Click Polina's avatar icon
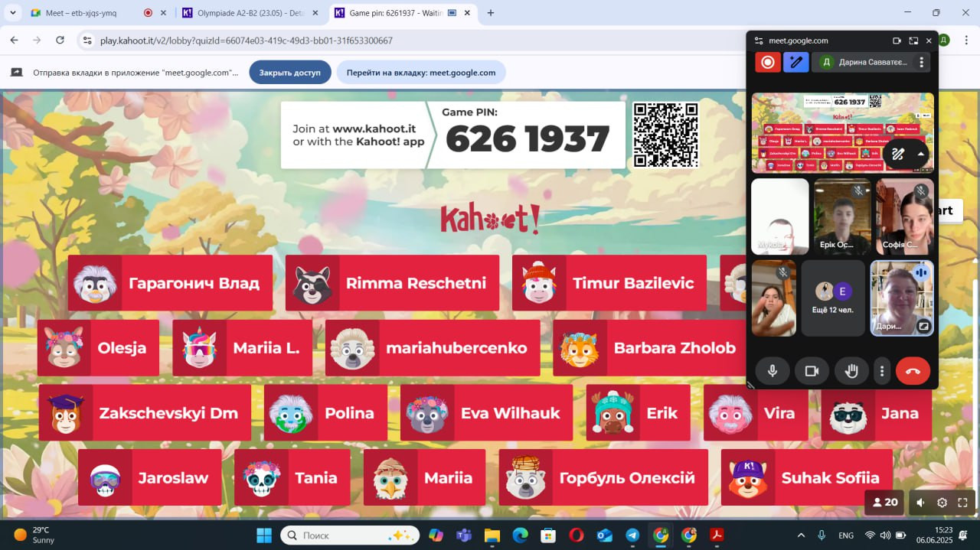Image resolution: width=980 pixels, height=550 pixels. pyautogui.click(x=291, y=414)
